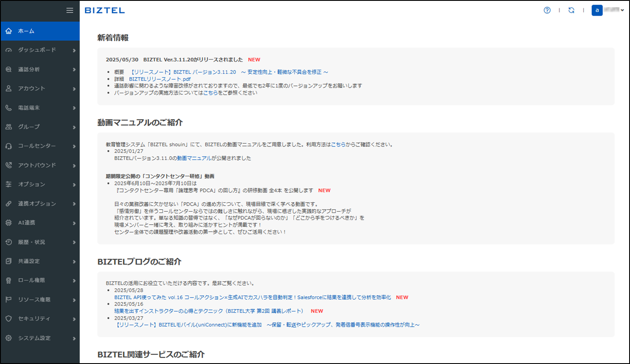Click こちら link for version upgrade method
The height and width of the screenshot is (364, 630).
click(210, 93)
